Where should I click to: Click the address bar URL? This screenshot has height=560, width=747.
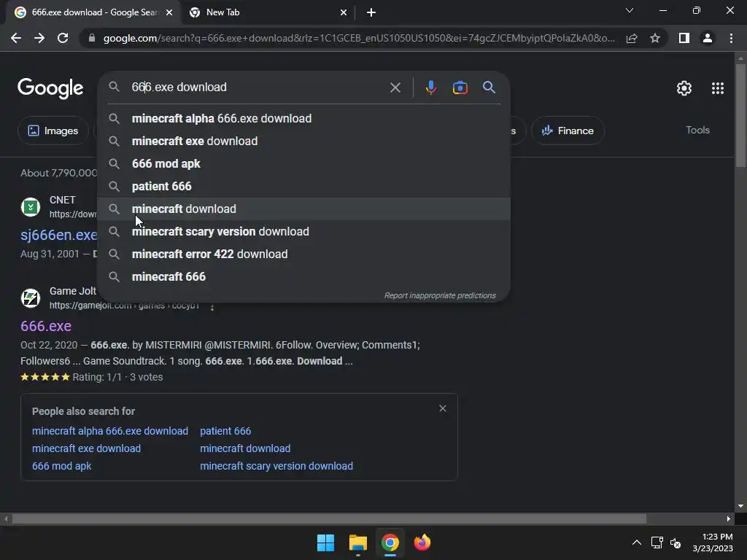(359, 38)
